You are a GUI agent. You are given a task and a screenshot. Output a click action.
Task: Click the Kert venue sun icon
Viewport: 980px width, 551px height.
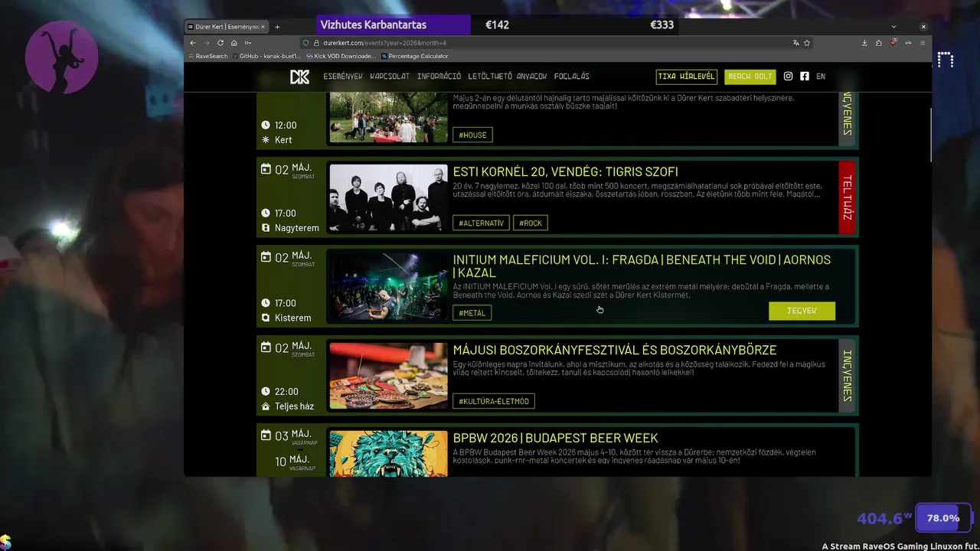point(266,140)
